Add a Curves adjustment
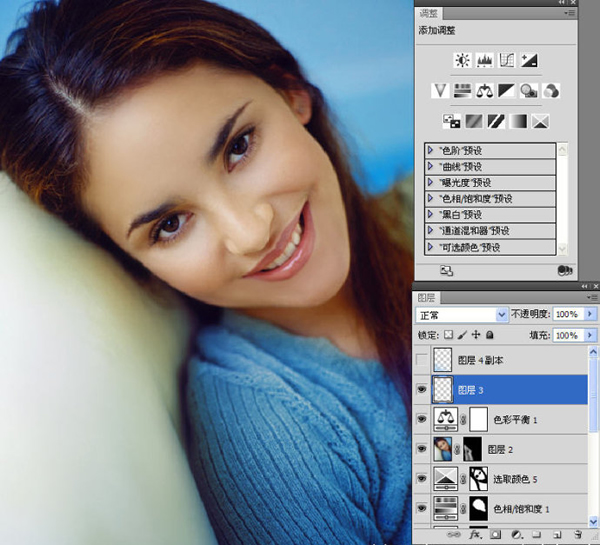The height and width of the screenshot is (545, 600). pyautogui.click(x=507, y=60)
